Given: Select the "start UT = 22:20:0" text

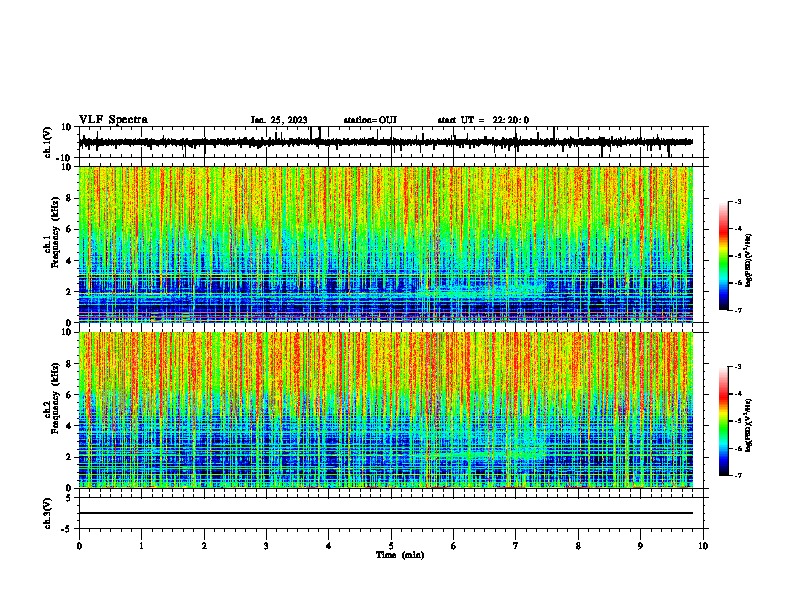Looking at the screenshot, I should (x=483, y=120).
